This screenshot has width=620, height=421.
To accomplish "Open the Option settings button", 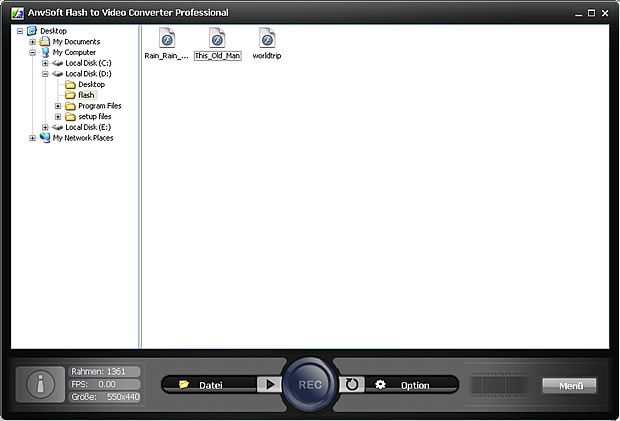I will point(411,385).
